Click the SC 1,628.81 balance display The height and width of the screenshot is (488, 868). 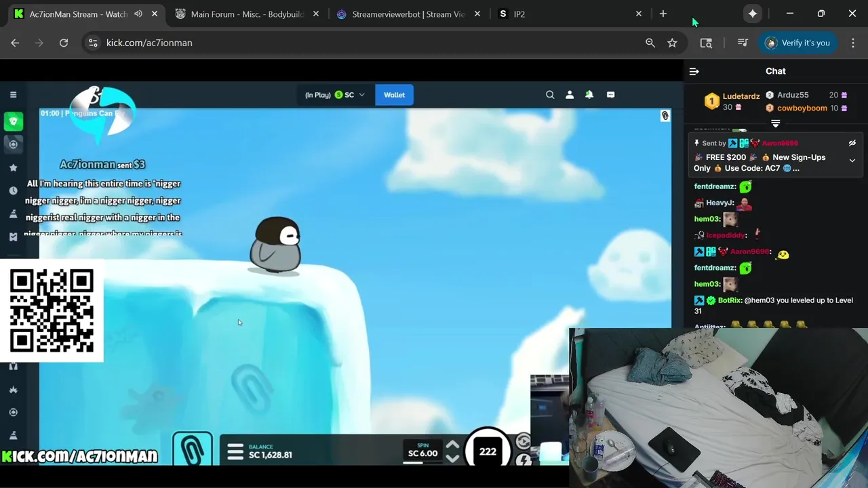(x=271, y=455)
